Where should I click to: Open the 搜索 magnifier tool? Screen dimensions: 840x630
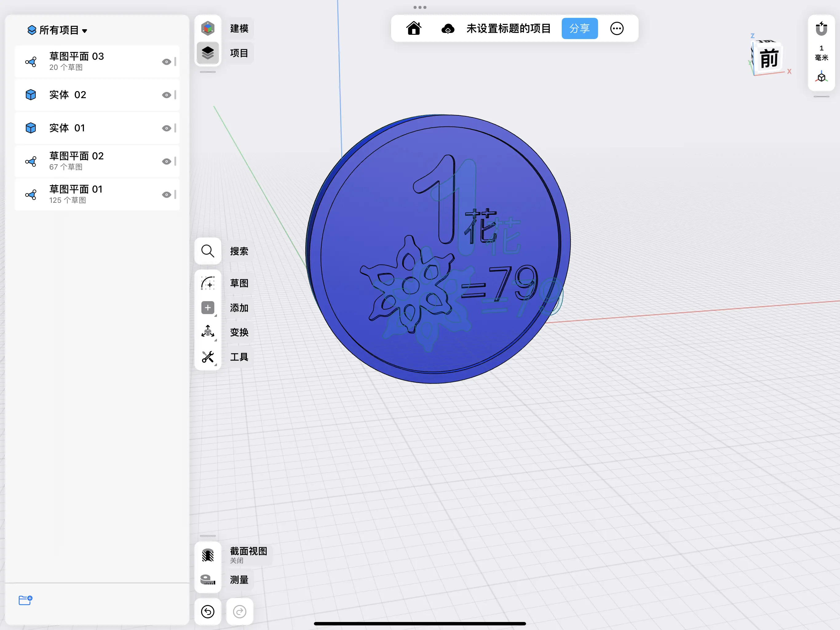[x=208, y=251]
